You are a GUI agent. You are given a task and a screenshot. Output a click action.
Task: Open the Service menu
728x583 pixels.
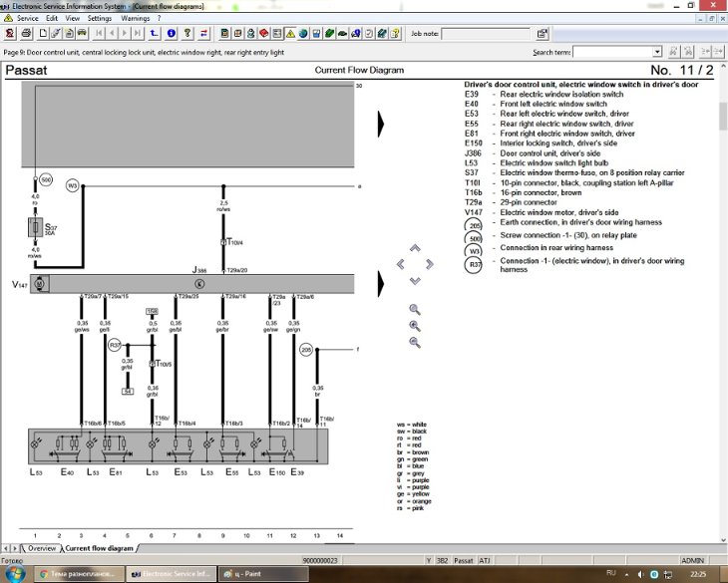(27, 18)
